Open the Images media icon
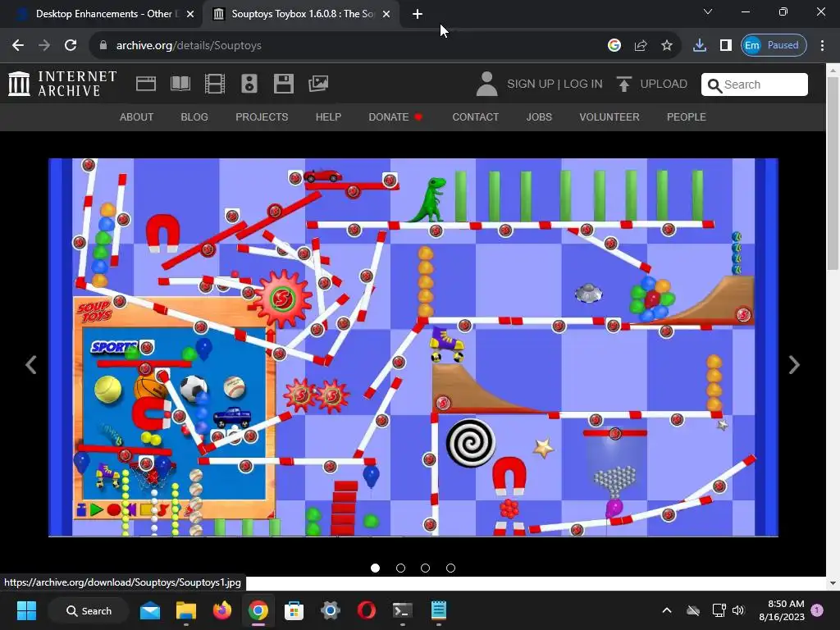This screenshot has width=840, height=630. click(x=318, y=84)
